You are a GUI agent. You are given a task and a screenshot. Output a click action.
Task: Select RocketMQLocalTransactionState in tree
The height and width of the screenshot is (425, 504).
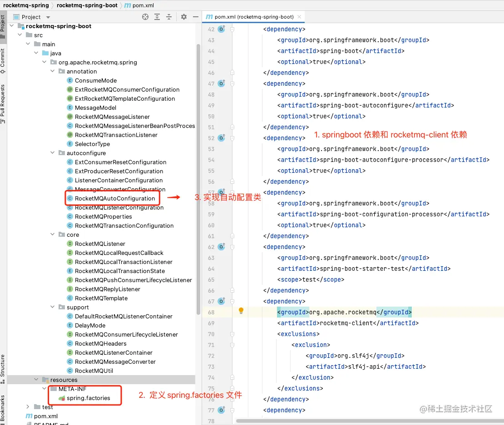(119, 271)
